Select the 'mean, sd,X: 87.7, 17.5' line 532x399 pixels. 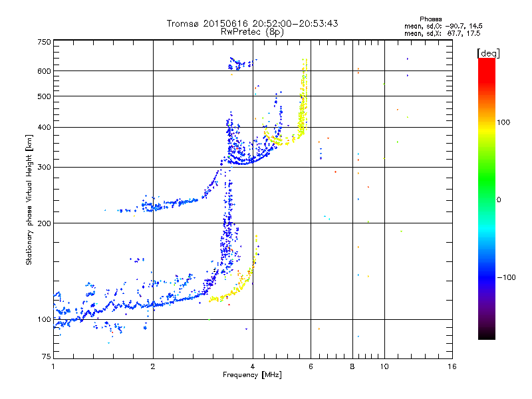pyautogui.click(x=442, y=33)
